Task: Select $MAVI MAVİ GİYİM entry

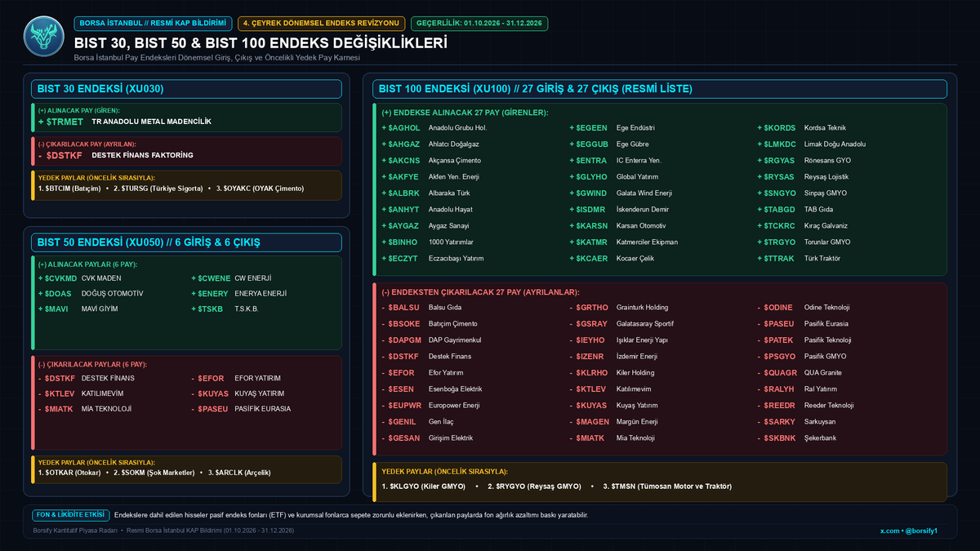Action: tap(79, 309)
